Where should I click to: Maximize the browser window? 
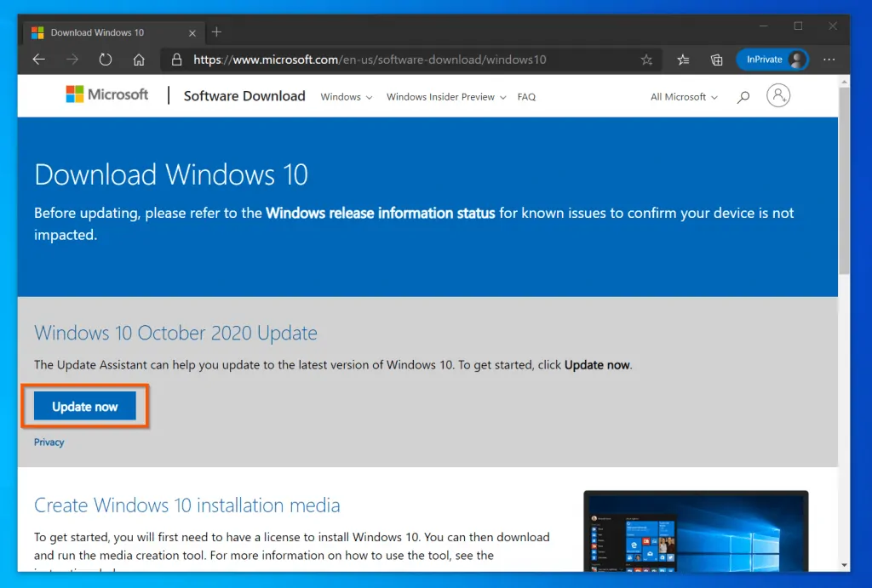(798, 26)
